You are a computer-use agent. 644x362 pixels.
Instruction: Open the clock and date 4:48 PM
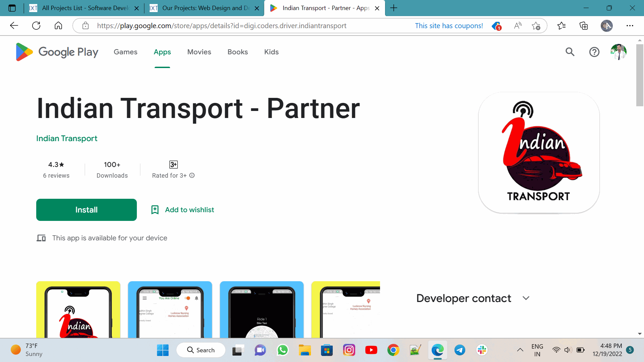[607, 350]
